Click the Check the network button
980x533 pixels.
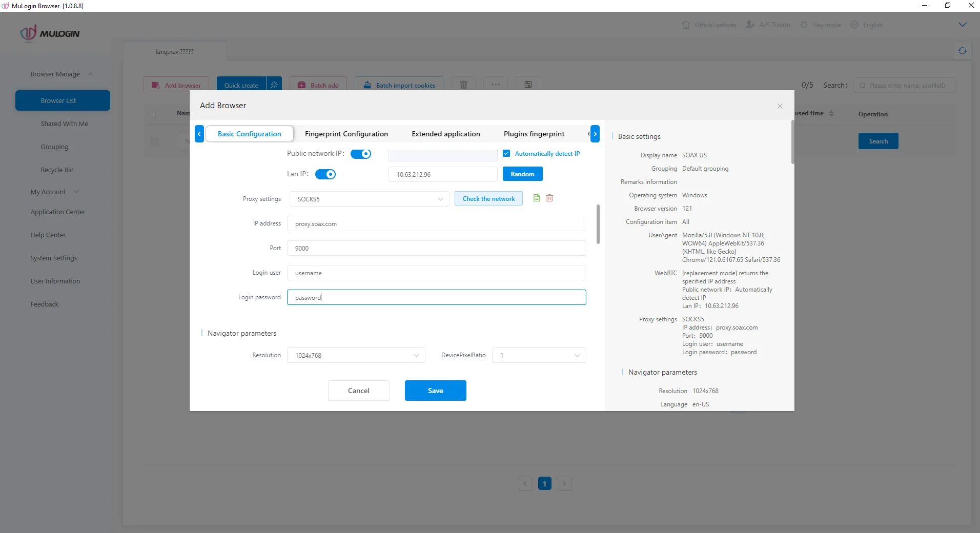(488, 199)
